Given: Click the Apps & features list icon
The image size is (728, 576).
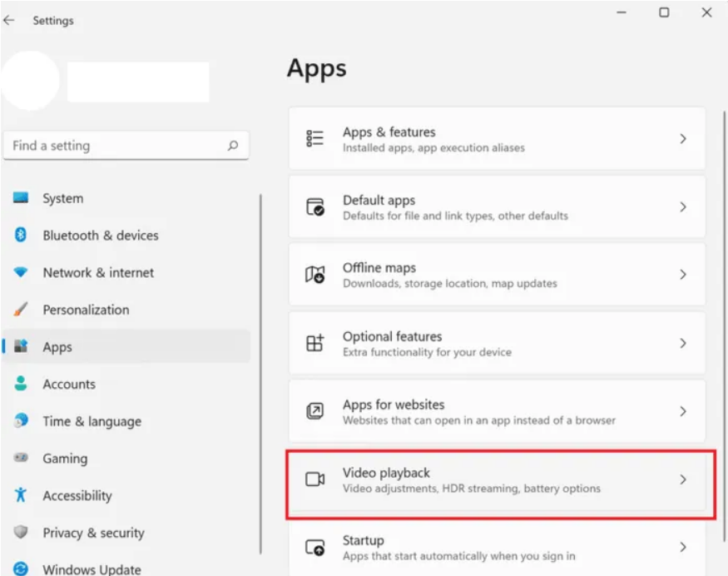Looking at the screenshot, I should pyautogui.click(x=314, y=139).
